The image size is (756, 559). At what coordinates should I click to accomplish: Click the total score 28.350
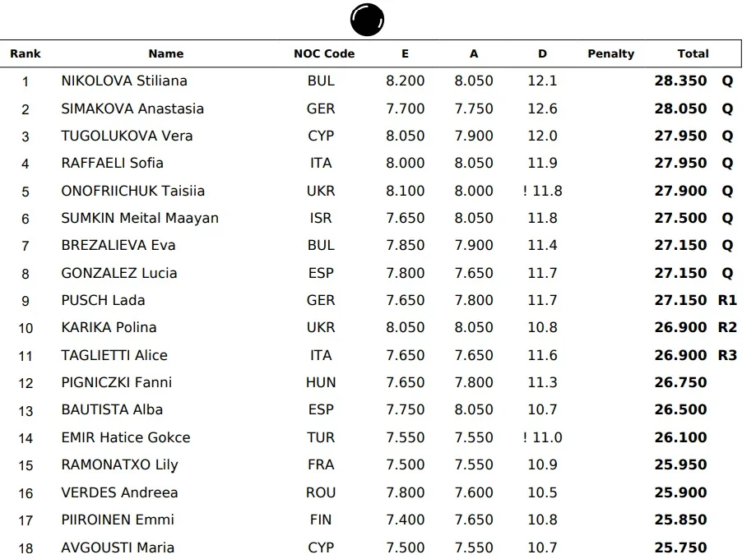click(x=680, y=81)
